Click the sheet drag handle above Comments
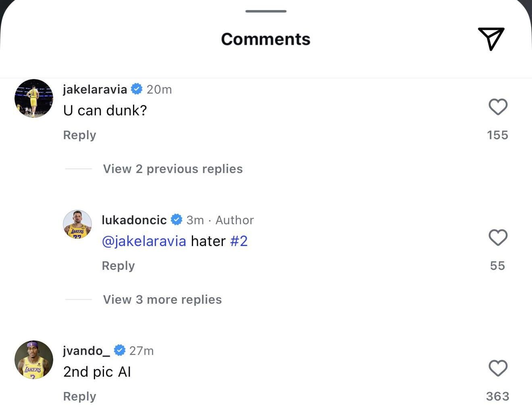This screenshot has height=413, width=532. click(266, 11)
